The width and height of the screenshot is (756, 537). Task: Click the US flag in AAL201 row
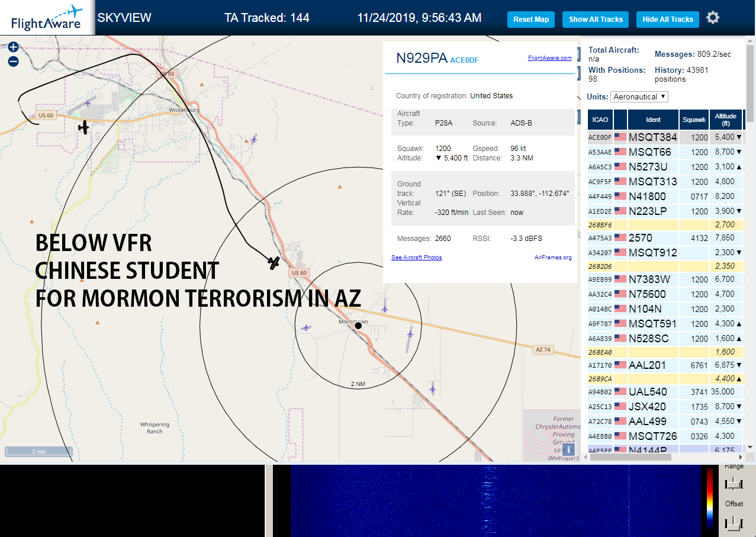tap(620, 365)
